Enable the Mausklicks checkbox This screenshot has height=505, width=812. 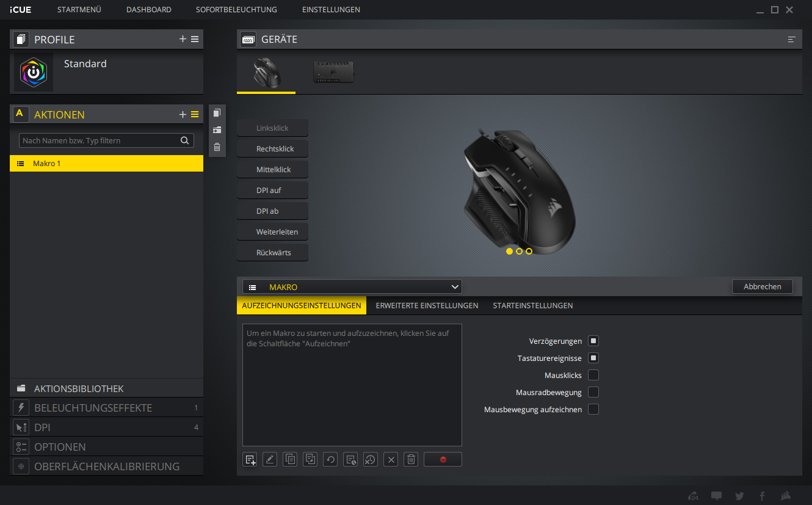pyautogui.click(x=593, y=375)
